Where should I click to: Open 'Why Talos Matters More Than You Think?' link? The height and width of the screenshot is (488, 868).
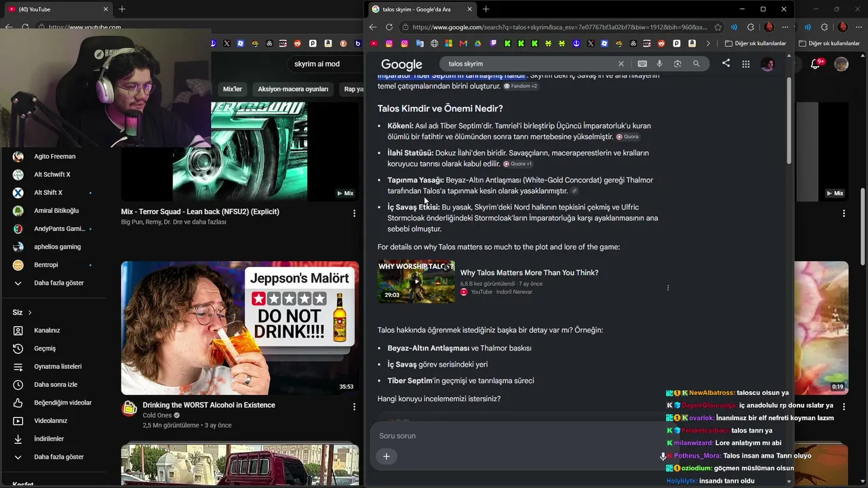[529, 272]
